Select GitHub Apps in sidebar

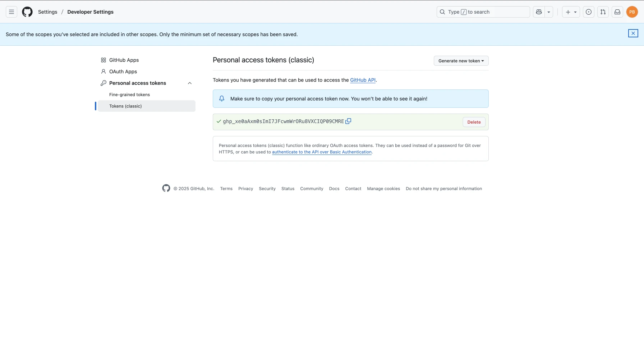point(124,60)
